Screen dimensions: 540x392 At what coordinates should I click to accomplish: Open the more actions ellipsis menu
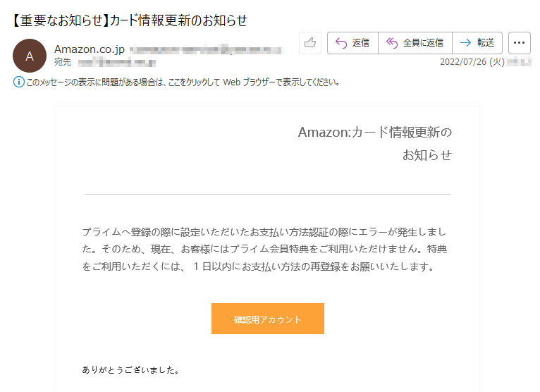[519, 43]
